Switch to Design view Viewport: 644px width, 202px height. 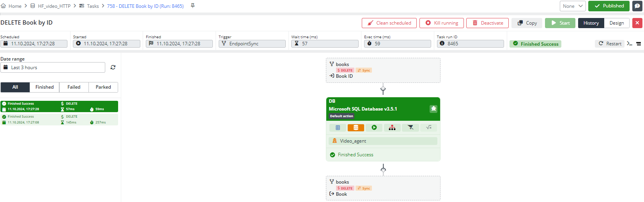click(x=616, y=23)
